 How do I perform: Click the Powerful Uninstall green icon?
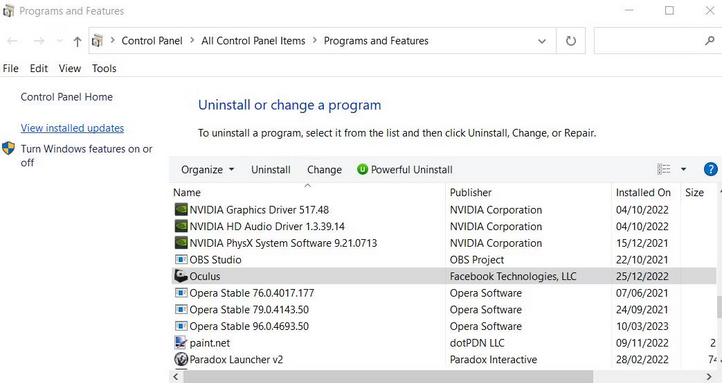362,169
